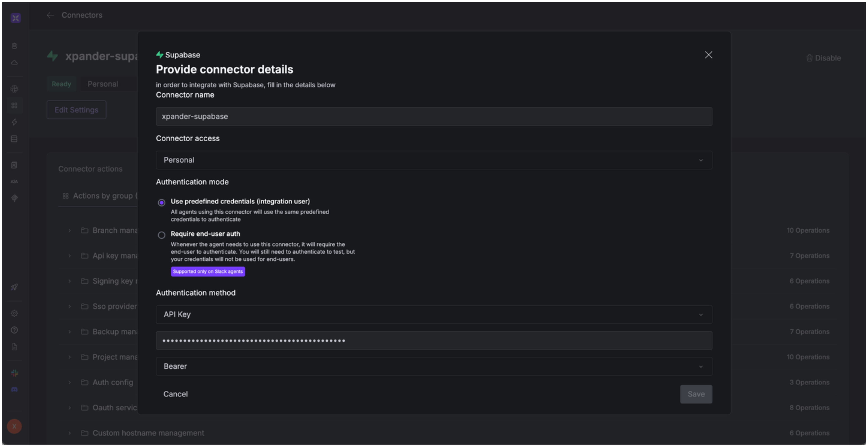Click Cancel in the dialog
The width and height of the screenshot is (868, 447).
click(175, 394)
